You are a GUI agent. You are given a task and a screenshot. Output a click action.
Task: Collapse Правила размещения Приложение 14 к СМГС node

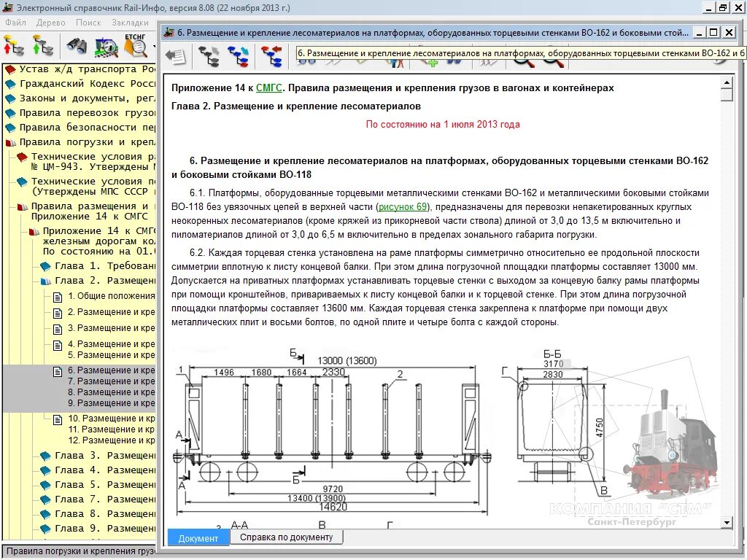[93, 211]
